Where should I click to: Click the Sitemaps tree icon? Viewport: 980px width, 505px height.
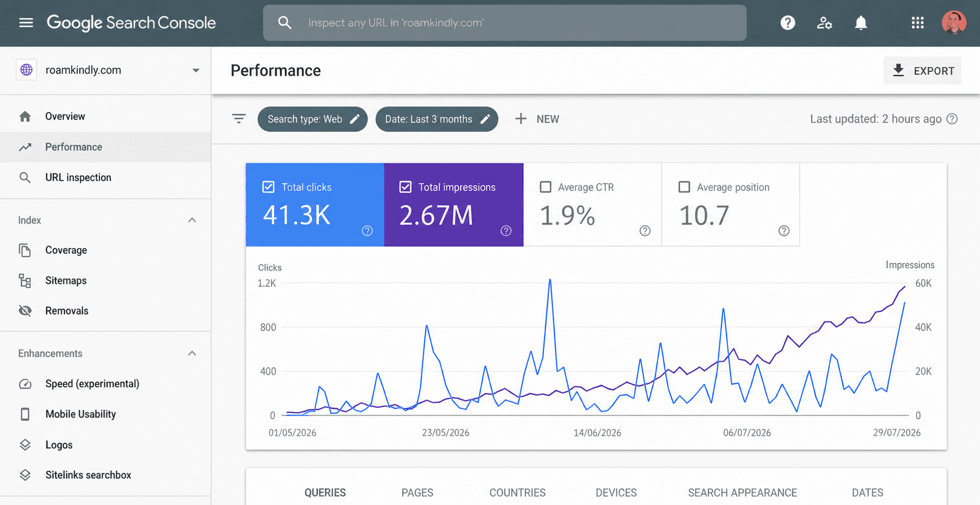[25, 281]
